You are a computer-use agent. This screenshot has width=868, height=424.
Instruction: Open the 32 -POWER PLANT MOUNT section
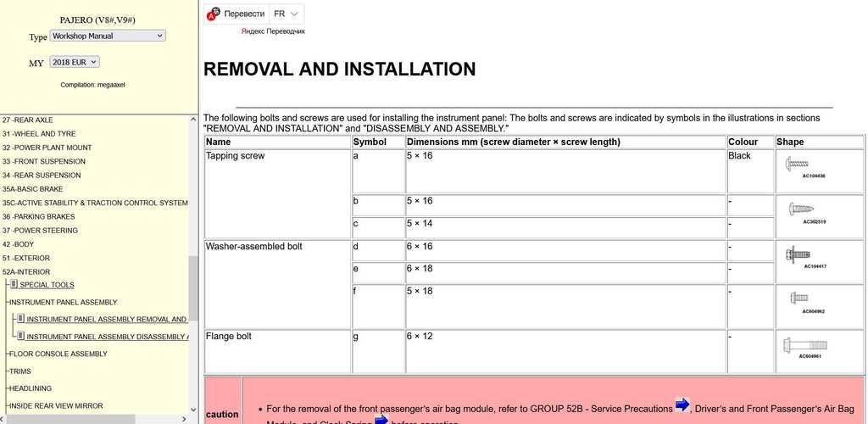coord(47,148)
